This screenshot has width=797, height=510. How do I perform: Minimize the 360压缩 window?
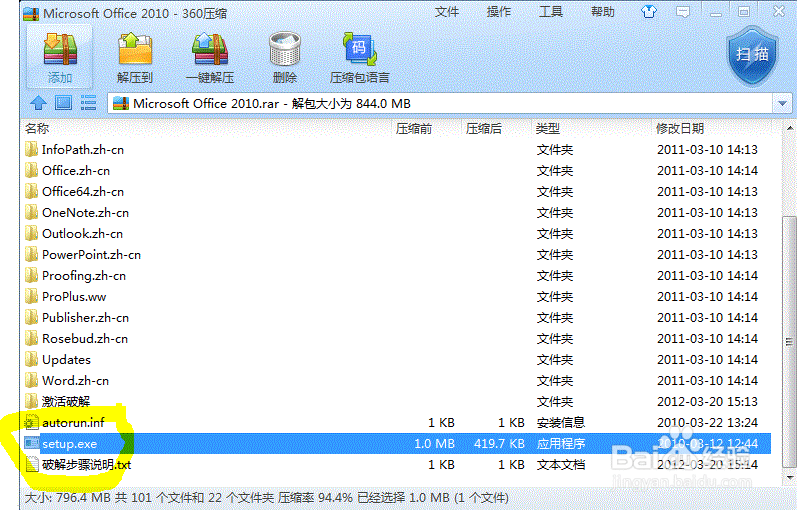point(716,12)
